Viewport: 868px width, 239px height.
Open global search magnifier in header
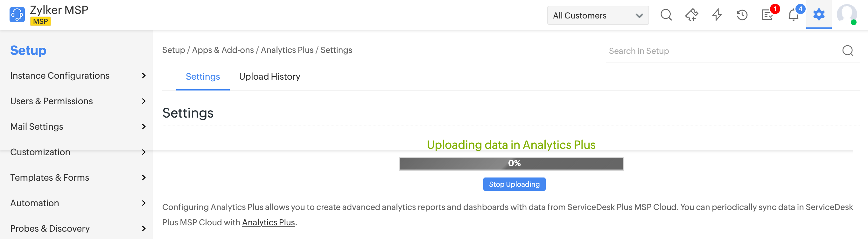(x=666, y=15)
